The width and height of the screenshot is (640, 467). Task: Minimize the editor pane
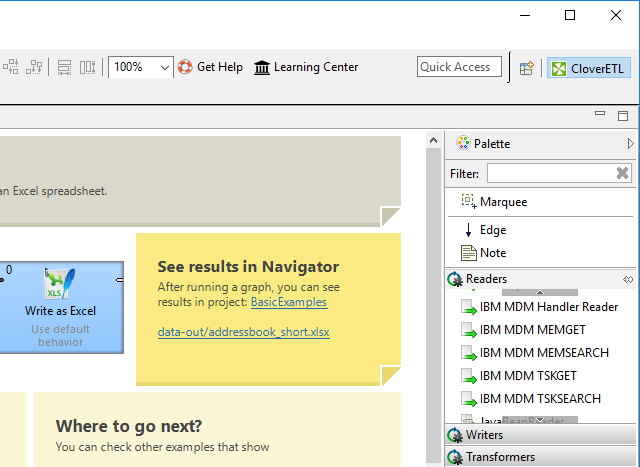pos(600,114)
